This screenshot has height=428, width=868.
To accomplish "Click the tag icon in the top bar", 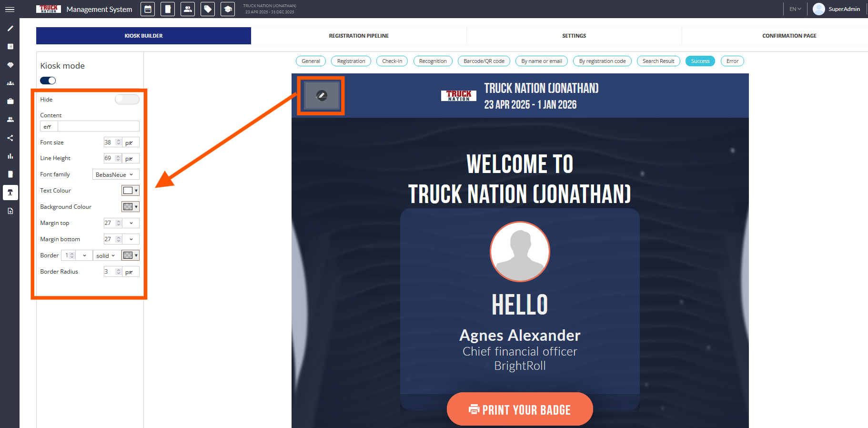I will click(208, 9).
